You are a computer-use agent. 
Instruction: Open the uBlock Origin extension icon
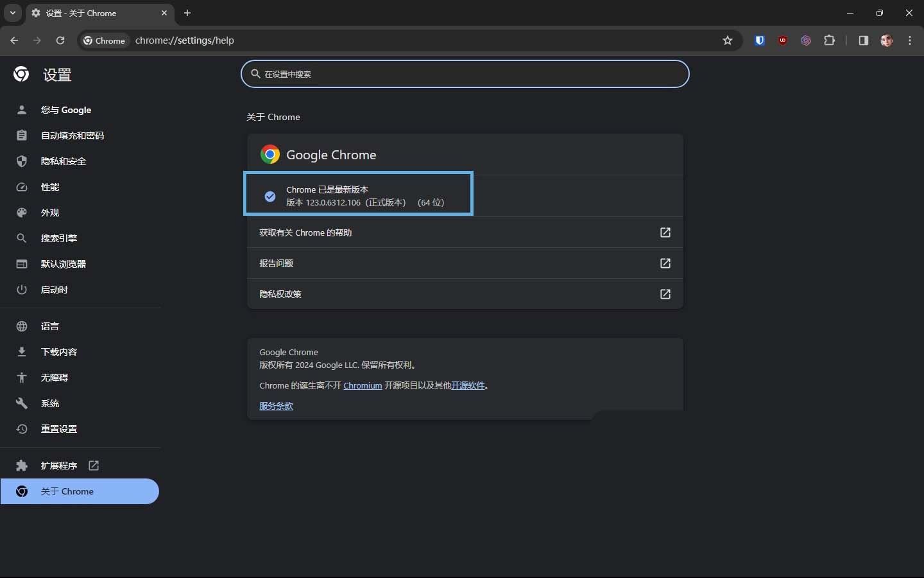point(783,40)
